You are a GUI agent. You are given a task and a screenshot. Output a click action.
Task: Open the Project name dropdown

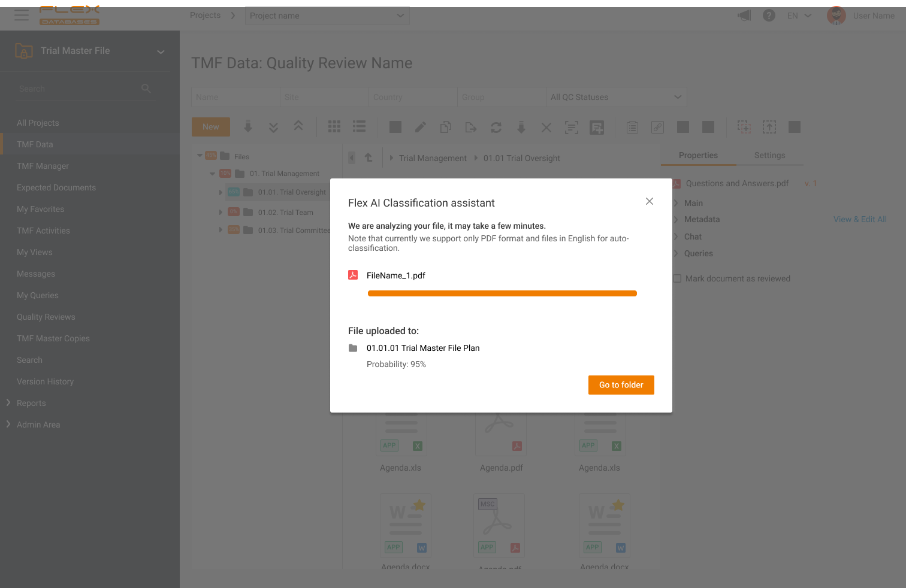[327, 16]
